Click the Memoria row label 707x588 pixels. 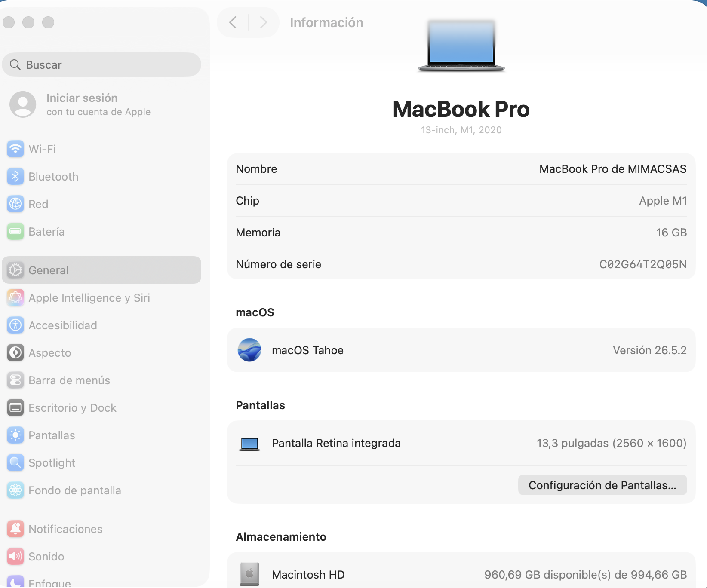(x=258, y=233)
